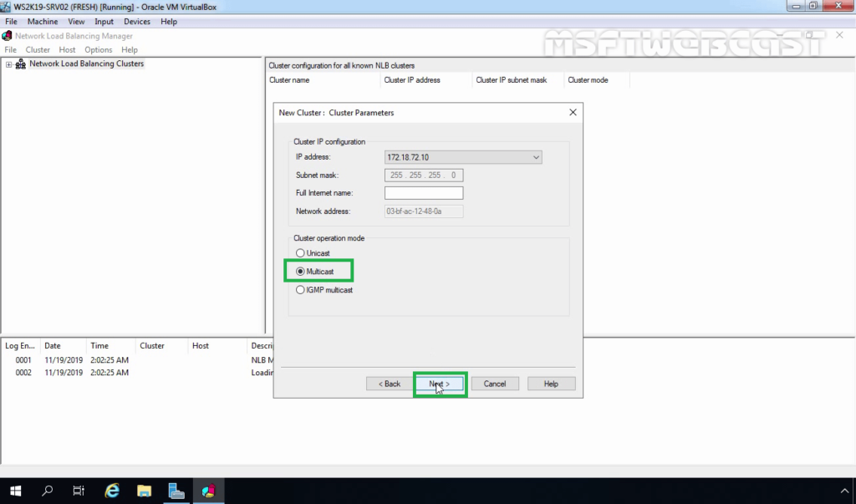
Task: Select the Unicast radio button
Action: pos(300,252)
